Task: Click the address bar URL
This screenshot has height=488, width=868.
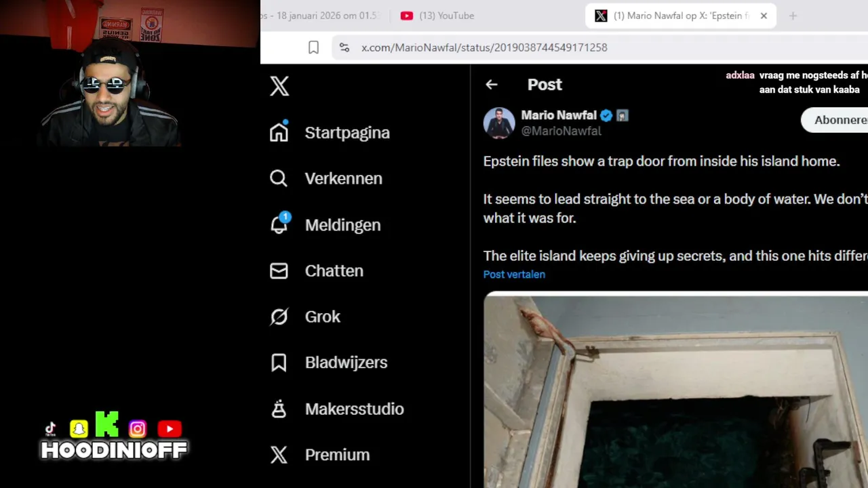Action: pyautogui.click(x=484, y=47)
